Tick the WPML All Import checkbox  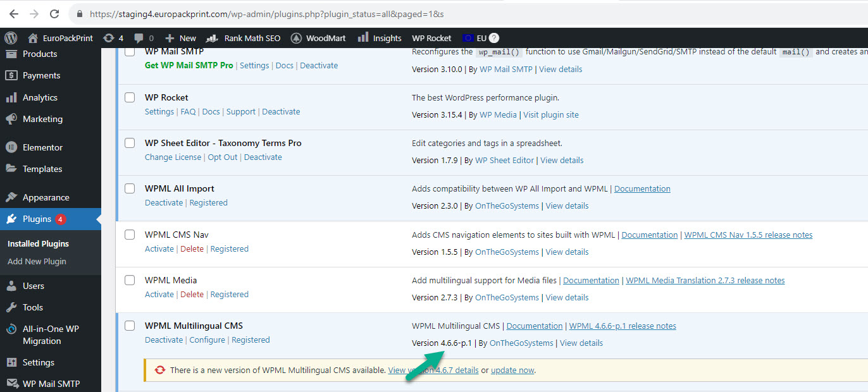click(x=130, y=188)
